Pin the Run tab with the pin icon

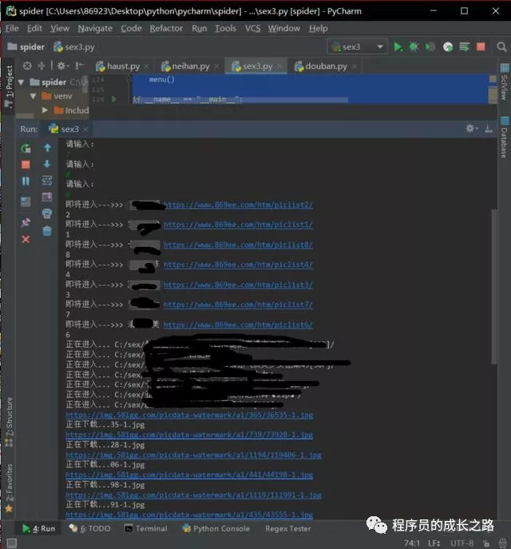tap(26, 222)
